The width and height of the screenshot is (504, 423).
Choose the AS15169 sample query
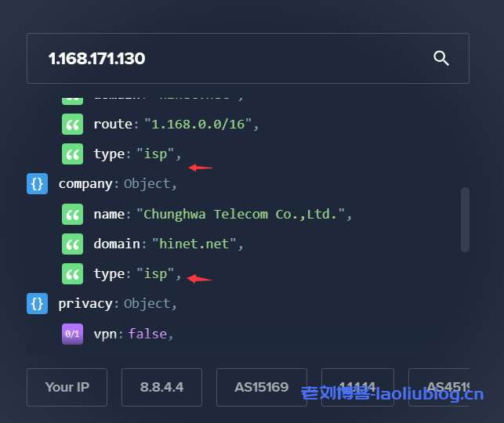tap(261, 387)
